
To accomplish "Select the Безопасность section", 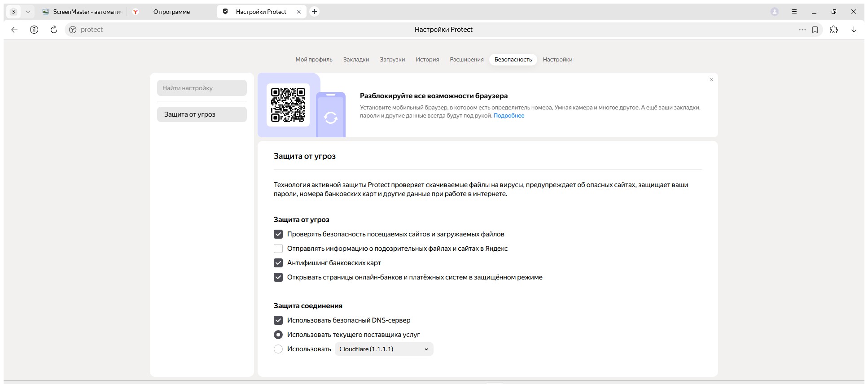I will click(513, 60).
